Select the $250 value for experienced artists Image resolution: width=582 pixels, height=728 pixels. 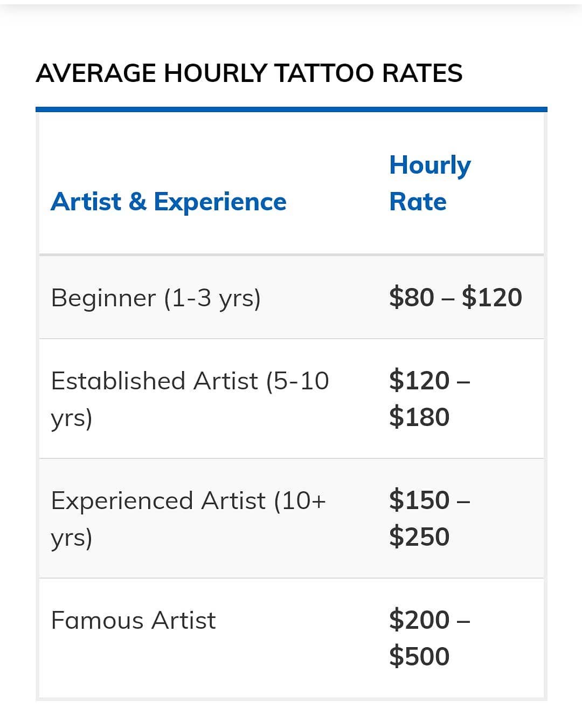coord(419,537)
